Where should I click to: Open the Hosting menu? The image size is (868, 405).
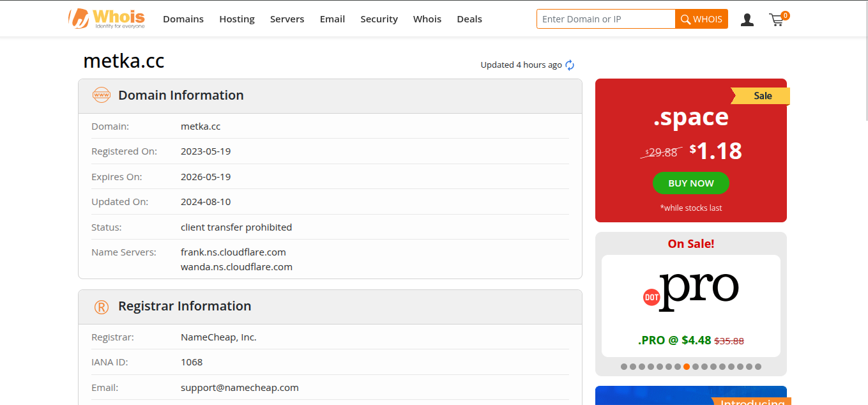point(237,19)
